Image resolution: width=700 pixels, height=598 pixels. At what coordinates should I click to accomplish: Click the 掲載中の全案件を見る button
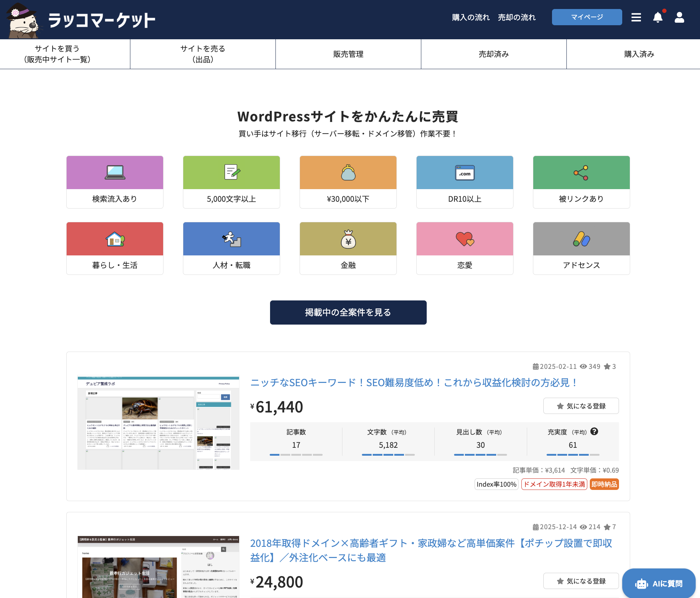(x=348, y=312)
